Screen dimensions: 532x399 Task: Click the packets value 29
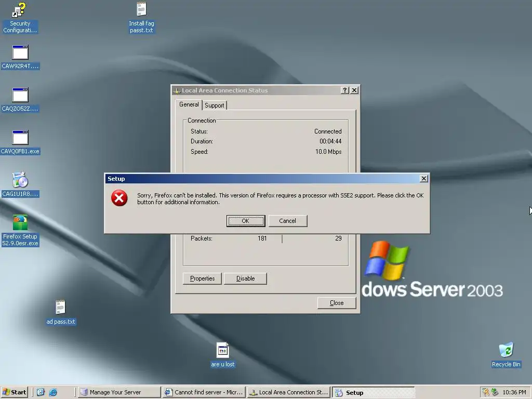[x=338, y=238]
